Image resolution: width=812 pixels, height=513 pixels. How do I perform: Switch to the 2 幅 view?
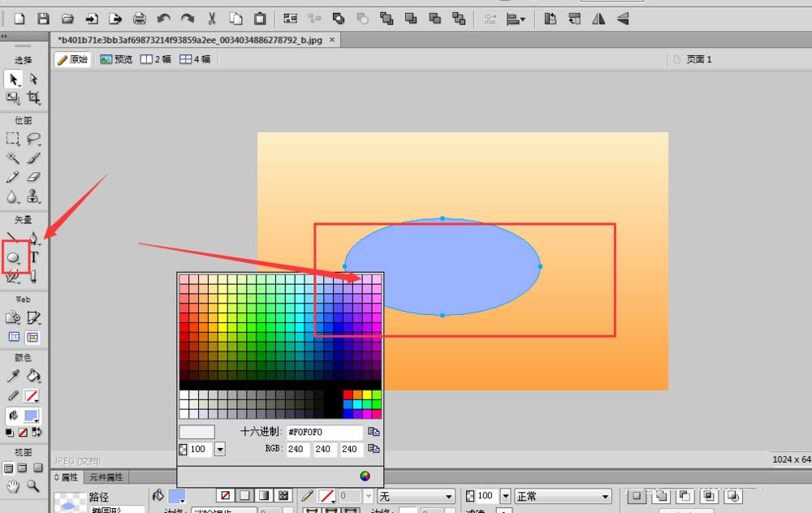(155, 59)
